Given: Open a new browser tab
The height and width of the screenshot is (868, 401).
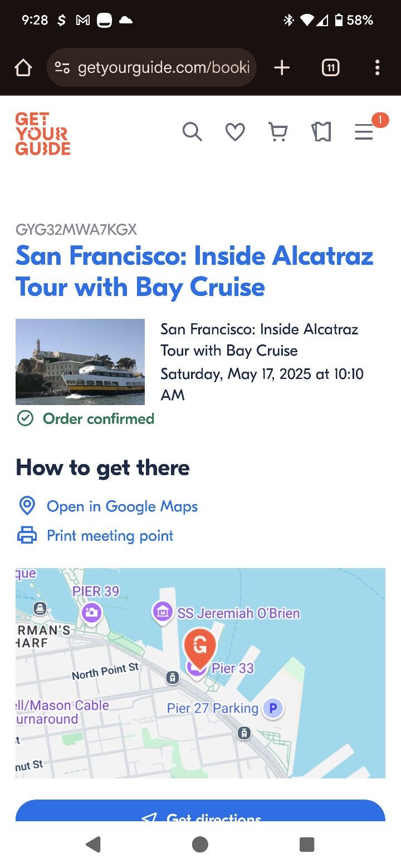Looking at the screenshot, I should pyautogui.click(x=282, y=68).
